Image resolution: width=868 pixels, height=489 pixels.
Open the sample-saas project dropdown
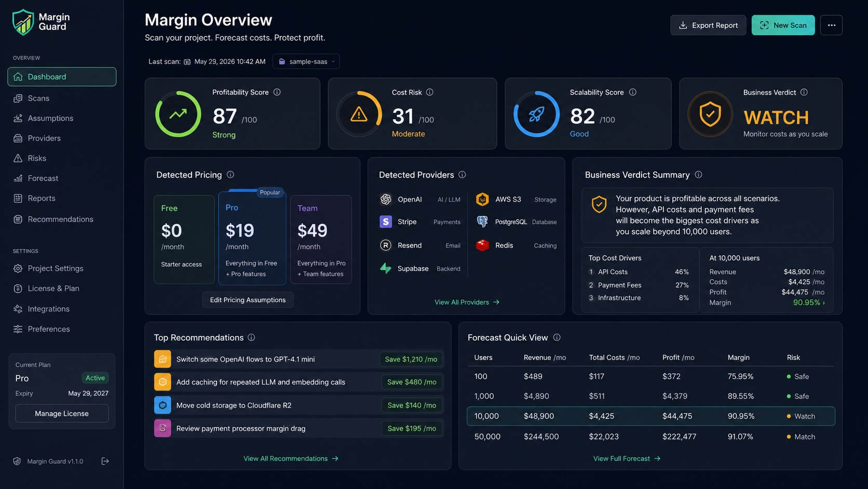pyautogui.click(x=306, y=61)
